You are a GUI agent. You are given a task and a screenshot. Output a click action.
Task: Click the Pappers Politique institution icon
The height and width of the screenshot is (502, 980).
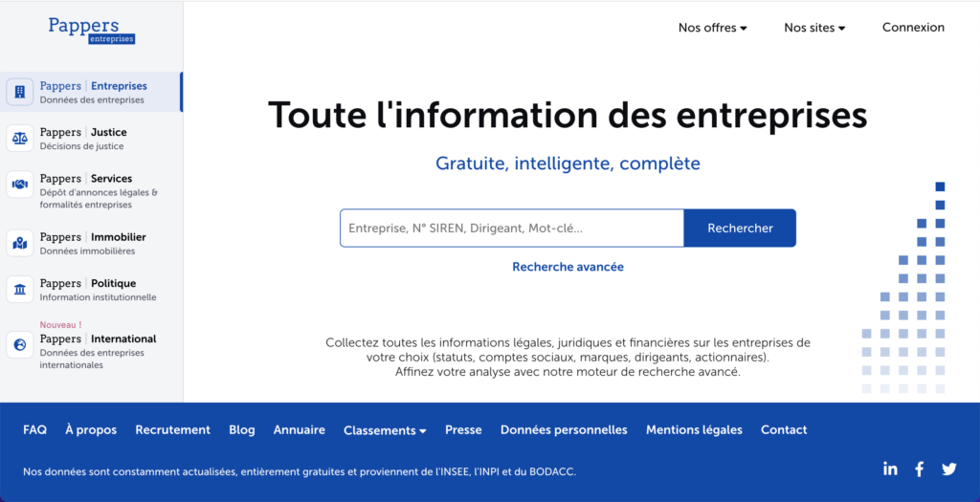[20, 289]
